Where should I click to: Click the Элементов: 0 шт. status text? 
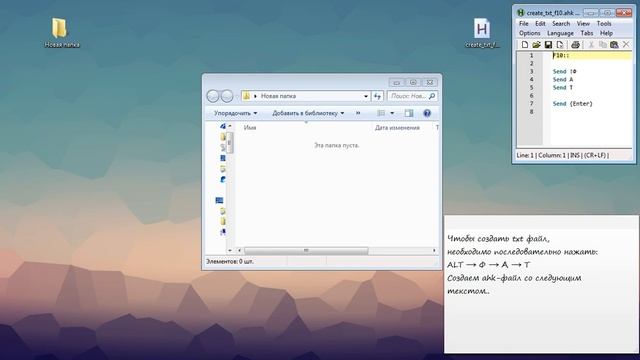click(230, 261)
